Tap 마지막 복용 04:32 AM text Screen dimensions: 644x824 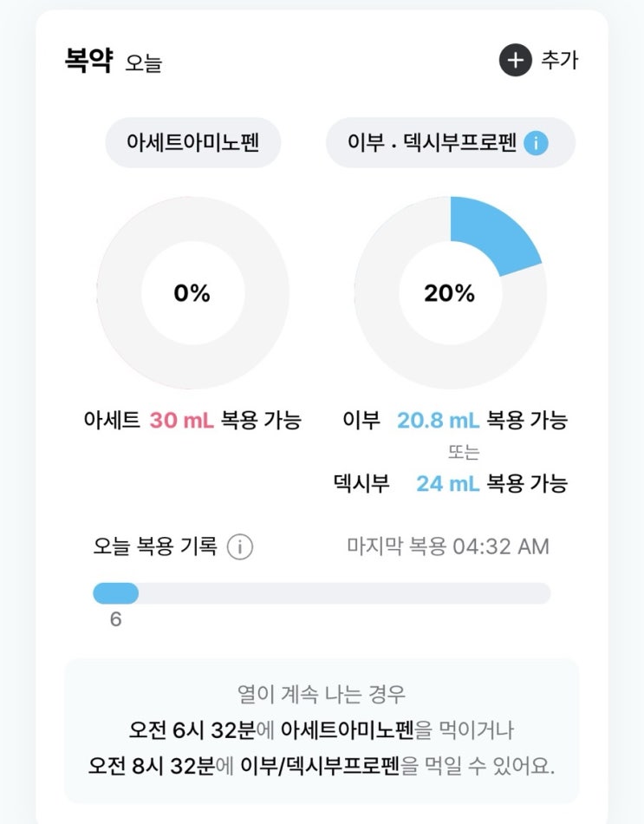(448, 546)
